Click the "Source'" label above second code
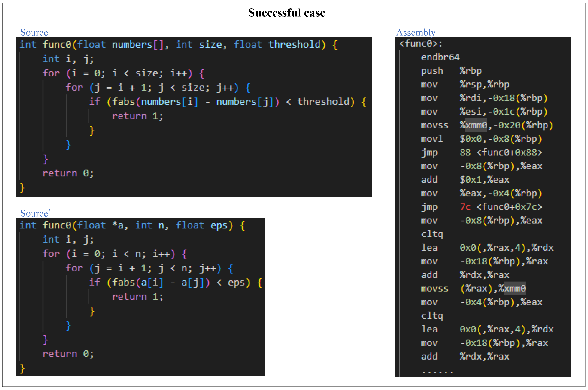This screenshot has width=588, height=390. coord(35,213)
